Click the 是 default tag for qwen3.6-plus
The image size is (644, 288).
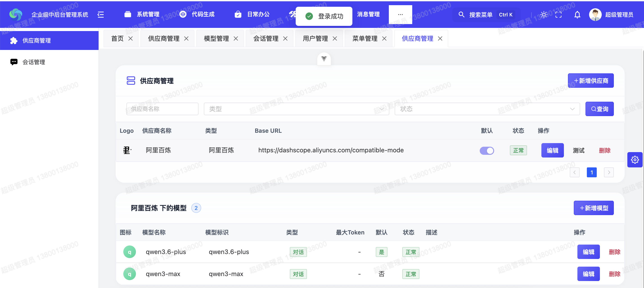[x=381, y=252]
